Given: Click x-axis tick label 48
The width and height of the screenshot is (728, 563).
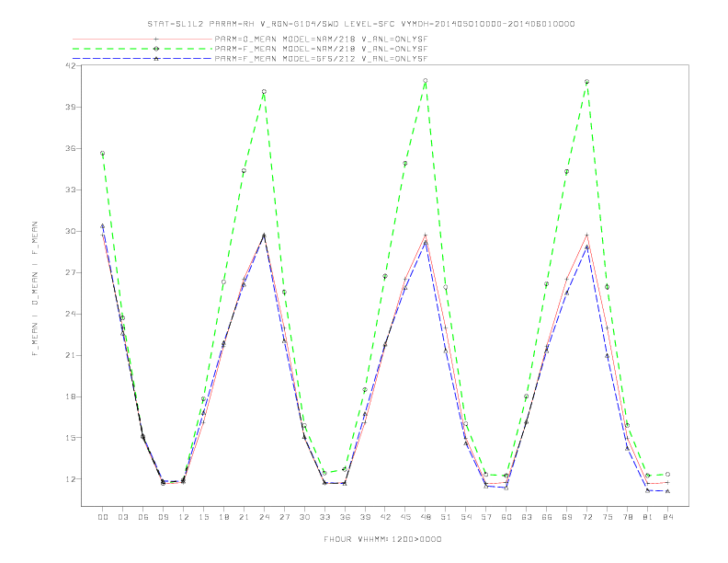Looking at the screenshot, I should pos(426,517).
